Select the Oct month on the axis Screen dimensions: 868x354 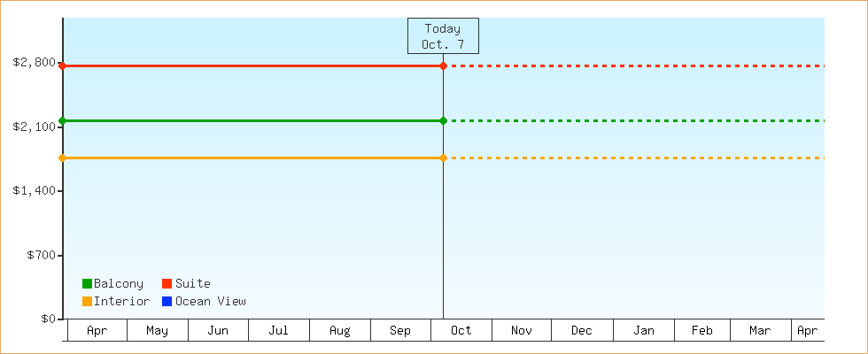tap(461, 331)
